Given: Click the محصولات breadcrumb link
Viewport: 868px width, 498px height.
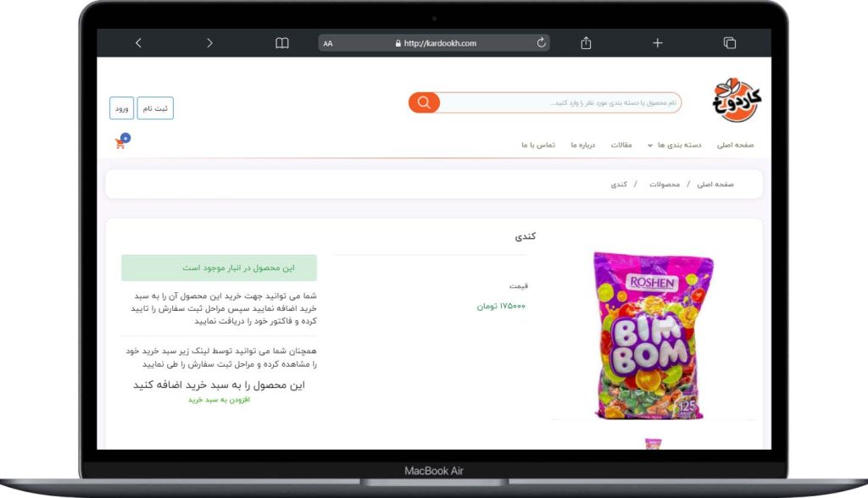Looking at the screenshot, I should [665, 185].
